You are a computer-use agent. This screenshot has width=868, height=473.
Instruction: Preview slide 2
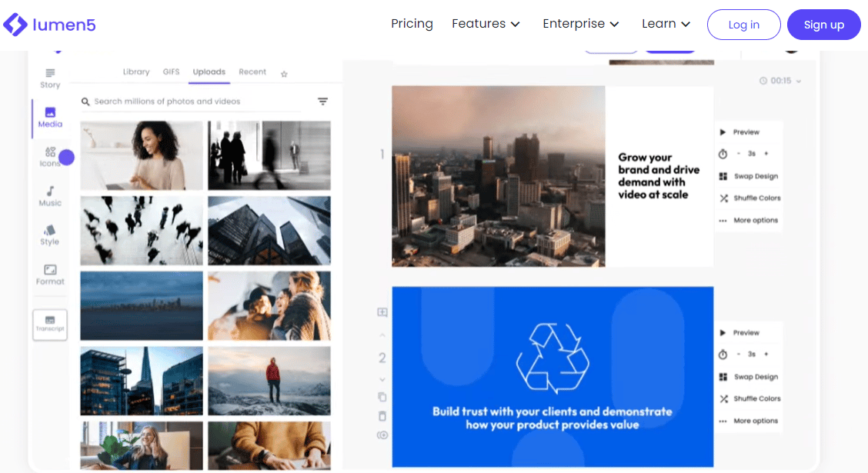[x=739, y=333]
